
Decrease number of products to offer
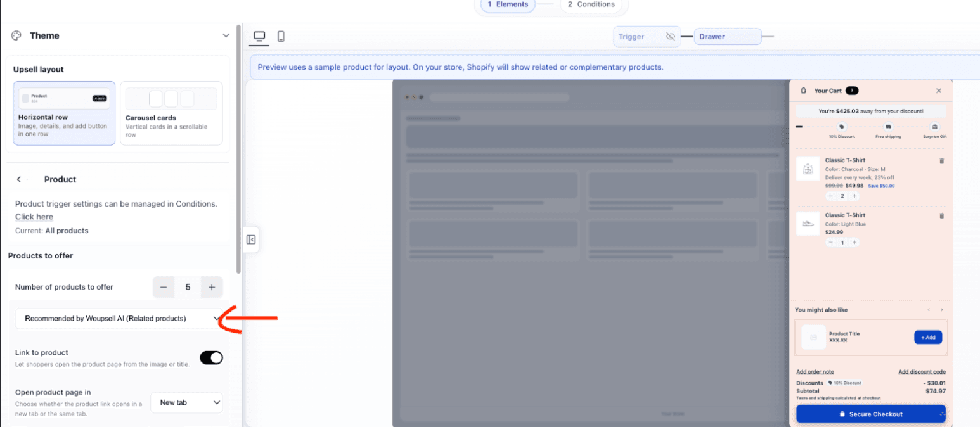(164, 287)
